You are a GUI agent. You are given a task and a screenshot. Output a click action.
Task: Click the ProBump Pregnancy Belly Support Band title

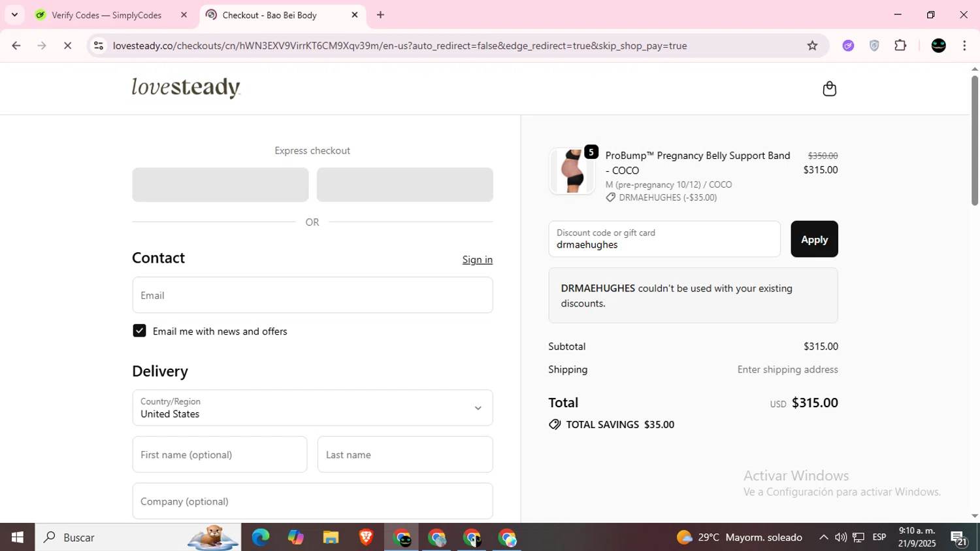(x=698, y=163)
